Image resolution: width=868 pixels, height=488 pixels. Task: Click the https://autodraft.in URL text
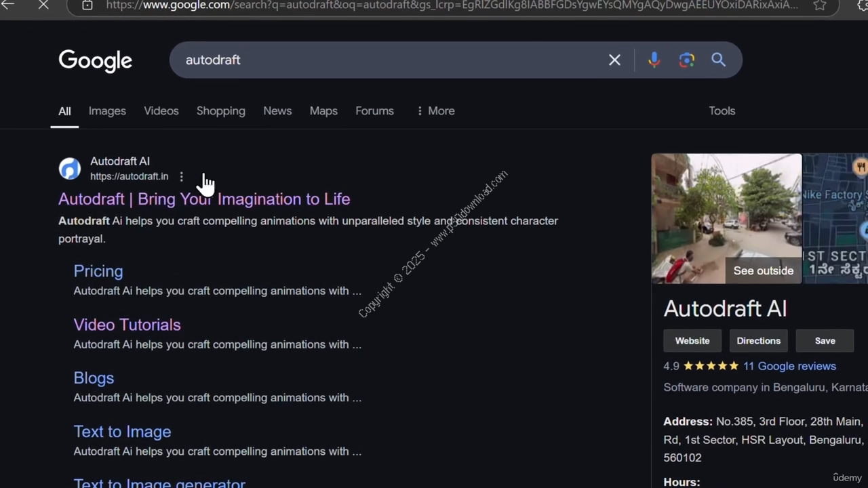coord(129,177)
